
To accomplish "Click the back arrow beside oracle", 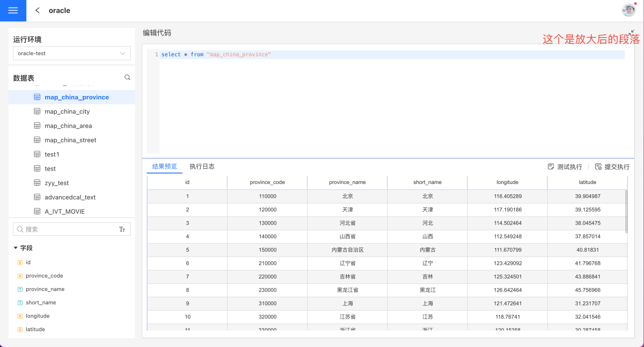I will [x=38, y=10].
